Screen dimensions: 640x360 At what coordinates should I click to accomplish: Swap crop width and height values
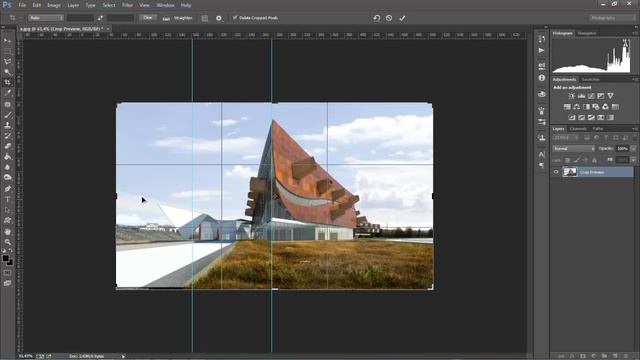(x=100, y=18)
